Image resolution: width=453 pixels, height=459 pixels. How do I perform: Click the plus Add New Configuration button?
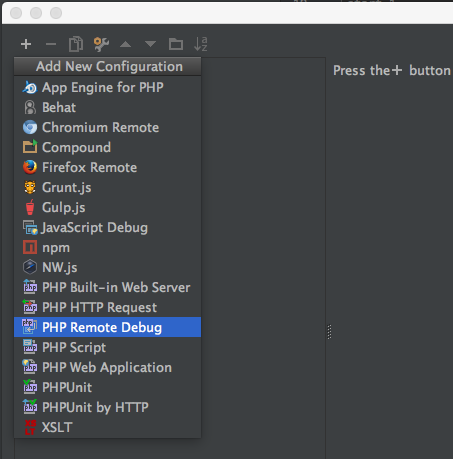click(x=26, y=44)
